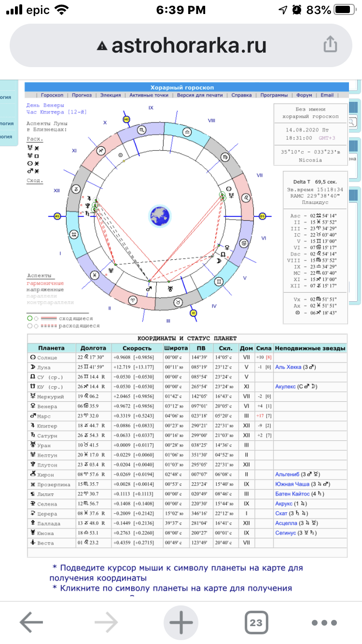
Task: Click the Sun symbol on the chart
Action: point(228,189)
